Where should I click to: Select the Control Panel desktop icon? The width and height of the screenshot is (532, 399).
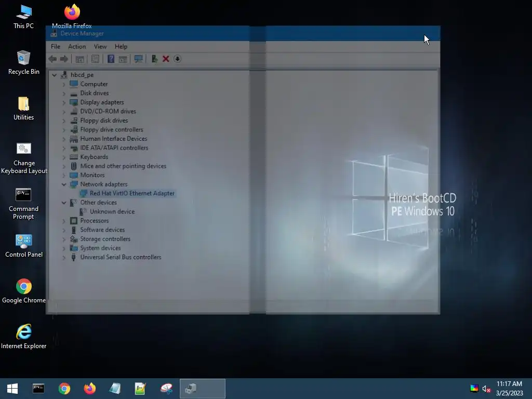point(24,246)
